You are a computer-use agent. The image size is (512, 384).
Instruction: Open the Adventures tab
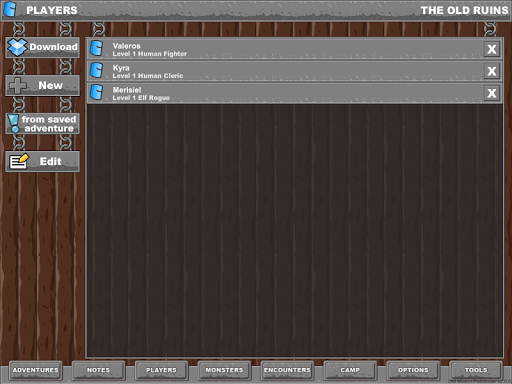(35, 370)
